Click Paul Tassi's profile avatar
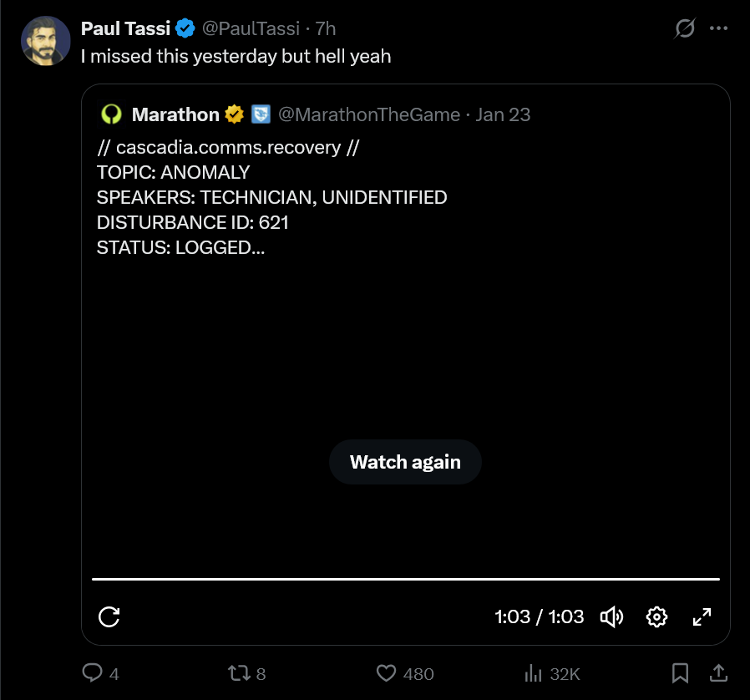Image resolution: width=750 pixels, height=700 pixels. [45, 41]
